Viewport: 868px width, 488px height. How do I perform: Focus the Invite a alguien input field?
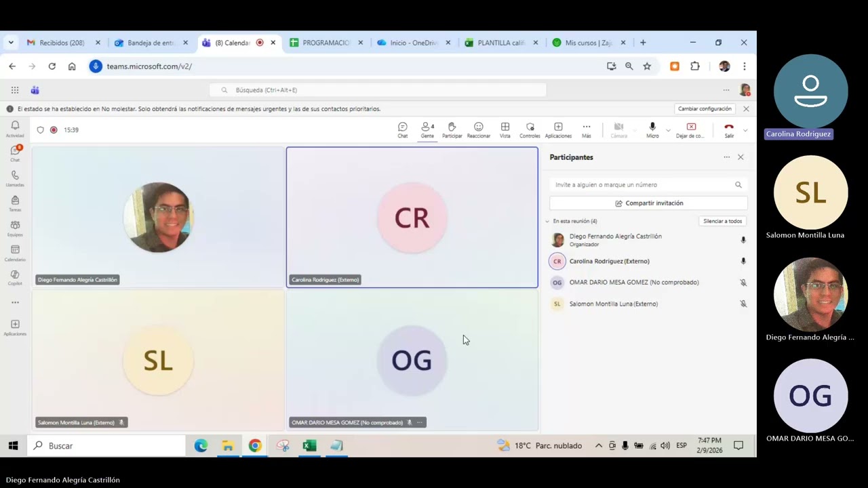(x=648, y=184)
